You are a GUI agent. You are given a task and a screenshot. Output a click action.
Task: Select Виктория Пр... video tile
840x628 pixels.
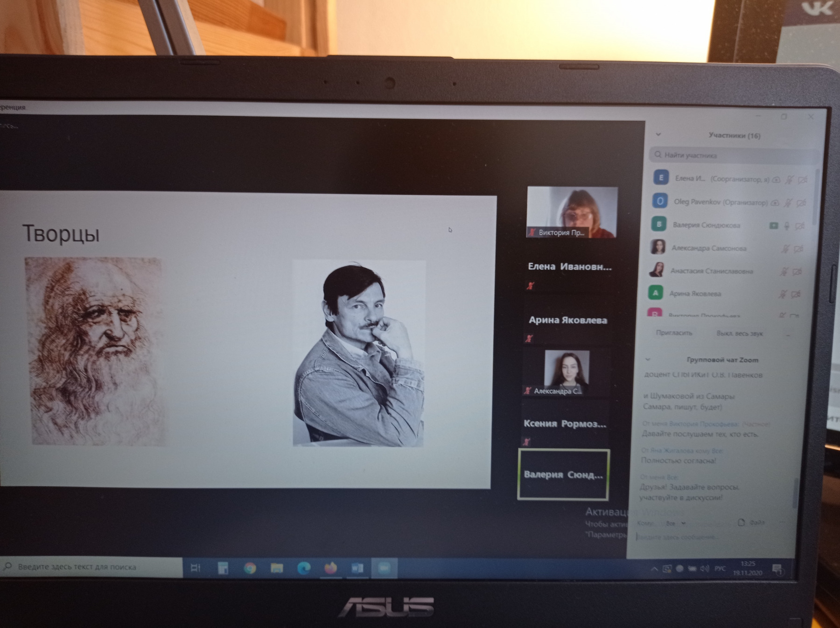[572, 212]
